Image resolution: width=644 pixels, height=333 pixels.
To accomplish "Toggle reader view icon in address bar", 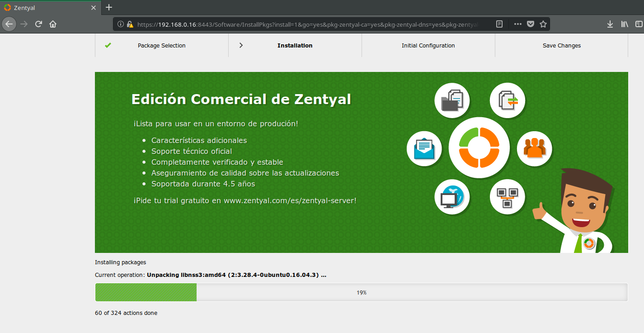I will pos(499,24).
